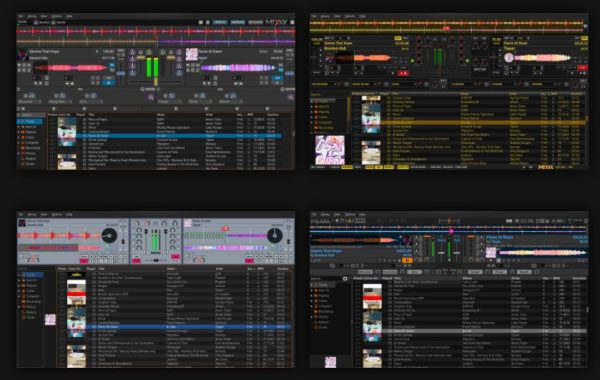This screenshot has height=380, width=600.
Task: Toggle the green left-channel button in the gold window's mixer
Action: point(412,60)
